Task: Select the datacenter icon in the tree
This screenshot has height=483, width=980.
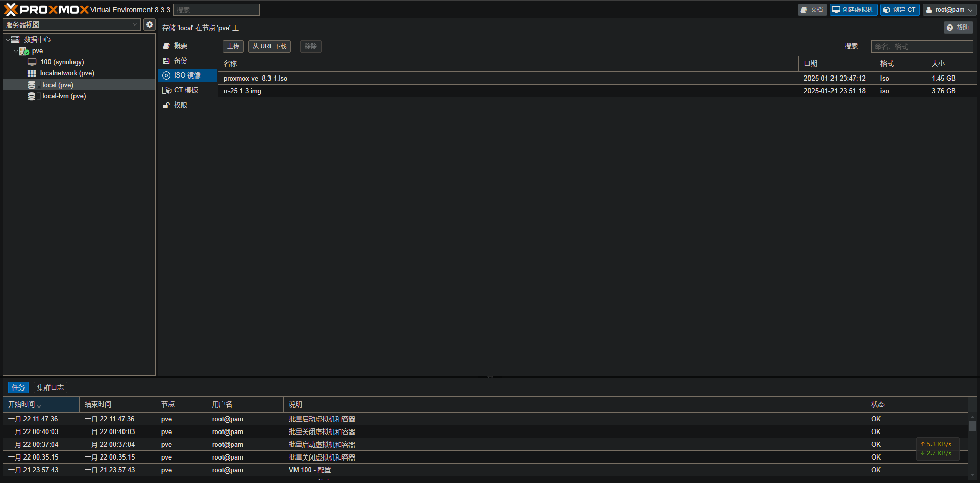Action: point(16,39)
